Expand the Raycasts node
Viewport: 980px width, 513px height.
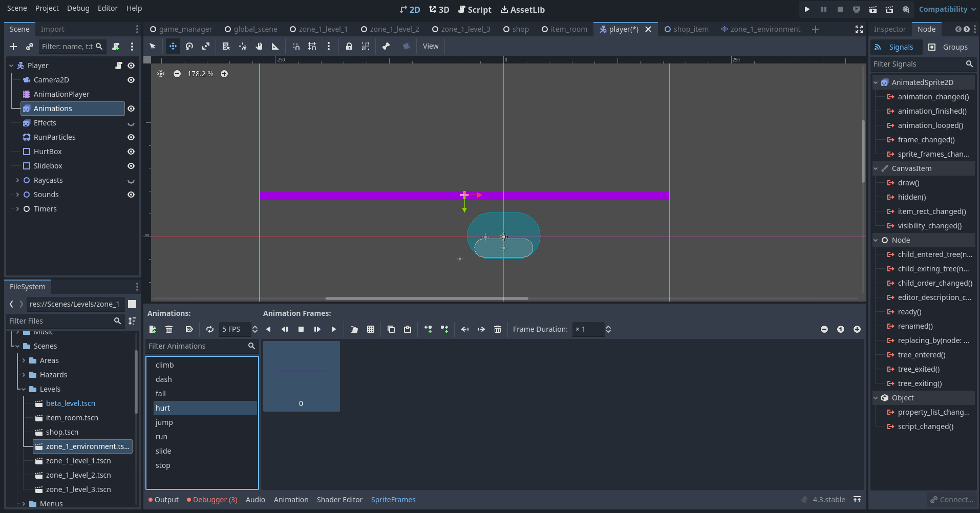point(17,180)
